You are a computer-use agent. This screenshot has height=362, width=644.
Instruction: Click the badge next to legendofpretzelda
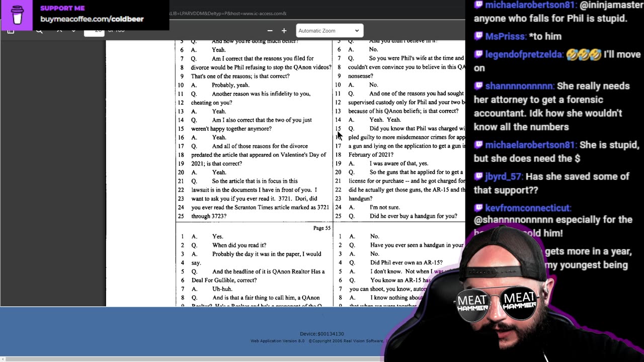pyautogui.click(x=478, y=54)
